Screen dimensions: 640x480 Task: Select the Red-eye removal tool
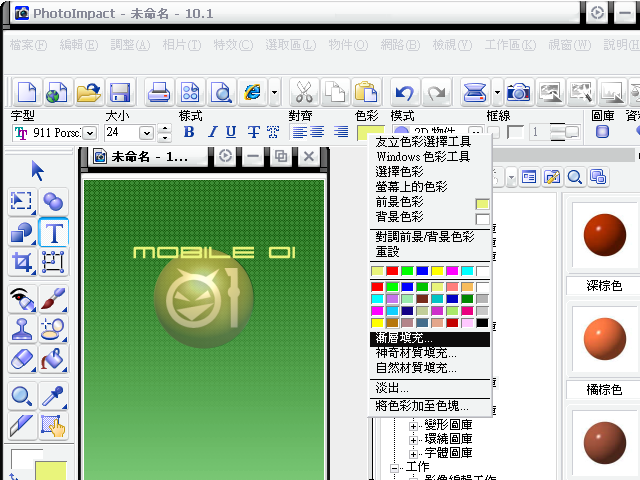click(x=22, y=299)
